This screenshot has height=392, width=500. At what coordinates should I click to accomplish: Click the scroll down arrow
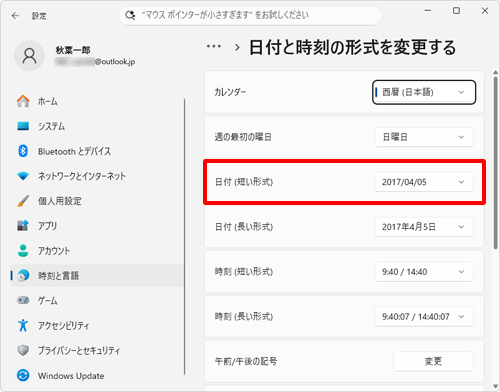(496, 387)
